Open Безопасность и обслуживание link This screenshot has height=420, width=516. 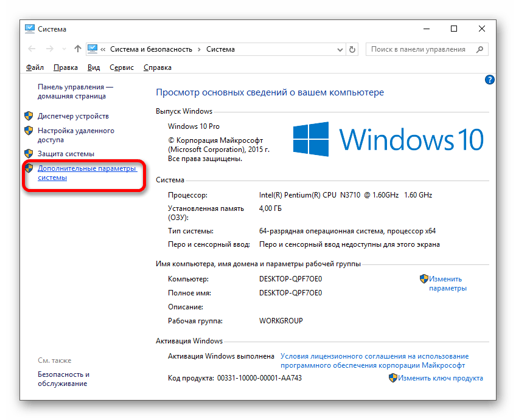[63, 379]
